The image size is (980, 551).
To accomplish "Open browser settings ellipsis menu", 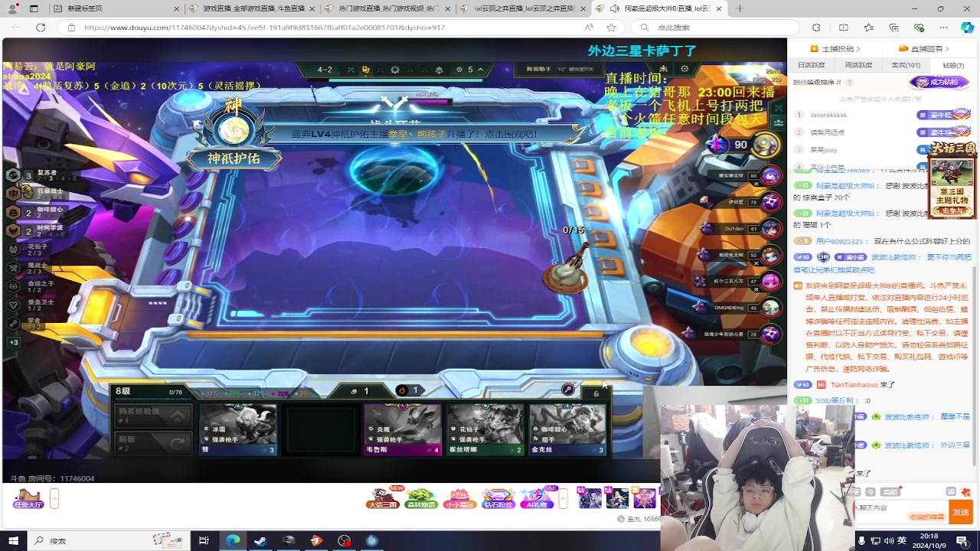I will tap(943, 28).
